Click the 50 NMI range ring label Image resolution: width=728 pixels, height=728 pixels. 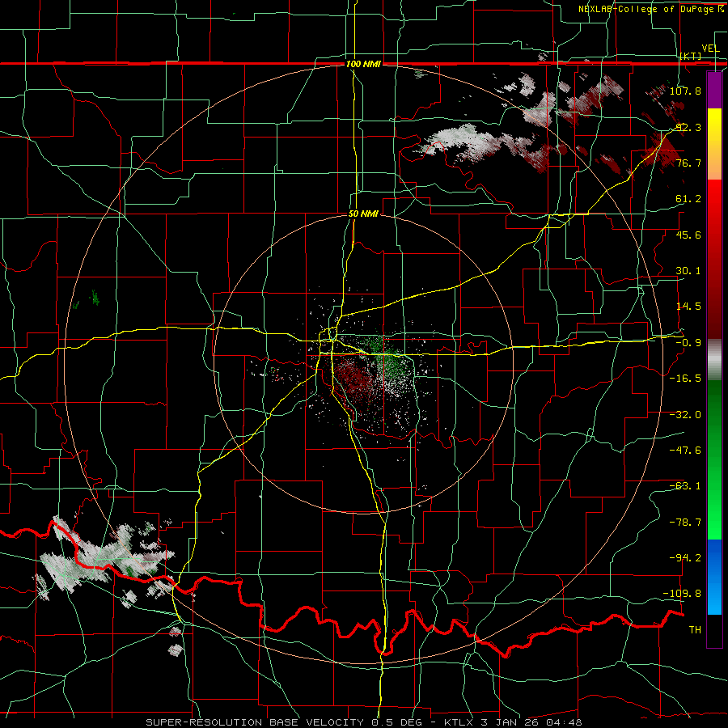click(x=363, y=214)
